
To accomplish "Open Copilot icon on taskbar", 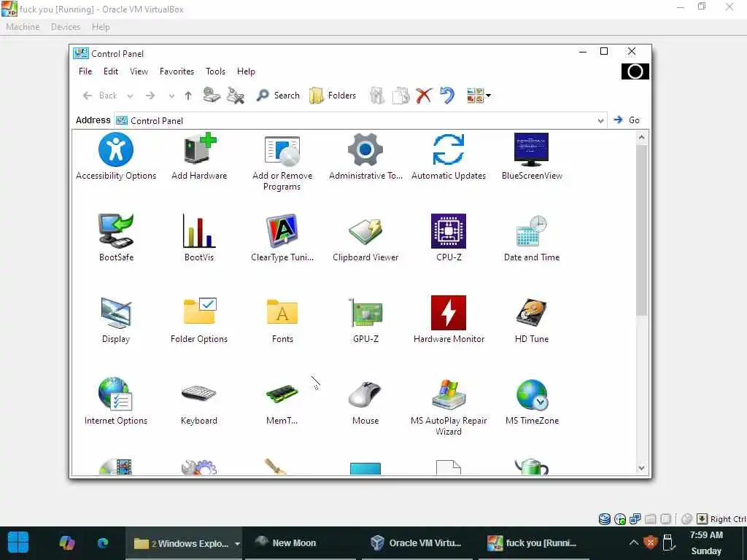I will click(66, 542).
